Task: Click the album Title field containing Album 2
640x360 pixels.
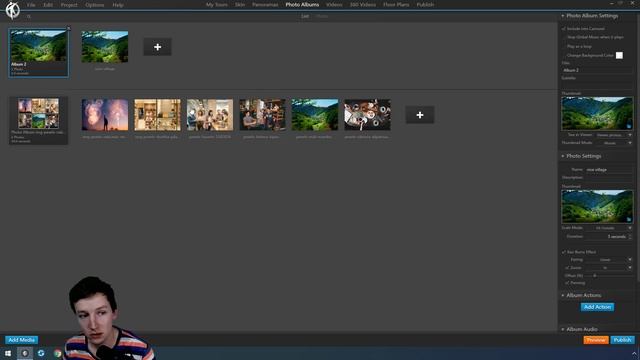Action: coord(597,70)
